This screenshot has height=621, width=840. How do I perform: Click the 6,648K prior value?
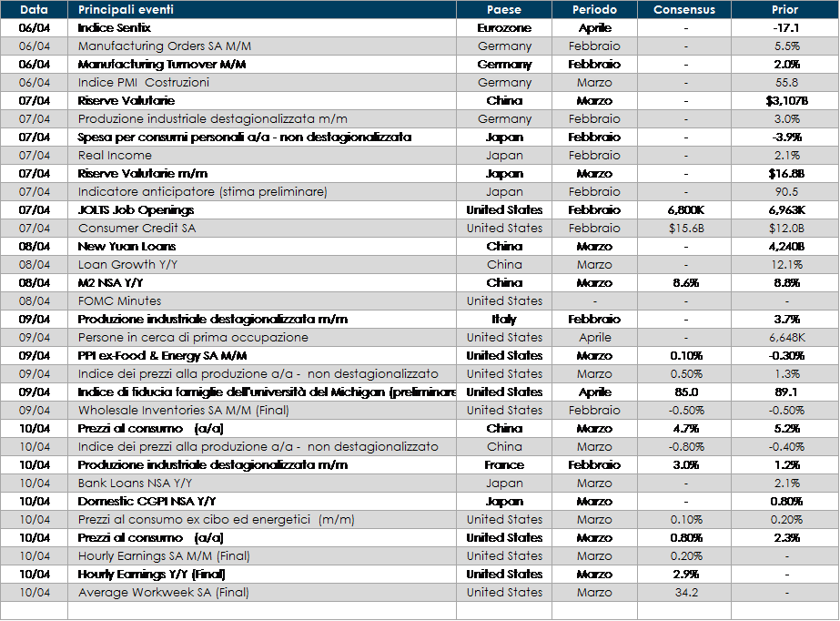[784, 338]
